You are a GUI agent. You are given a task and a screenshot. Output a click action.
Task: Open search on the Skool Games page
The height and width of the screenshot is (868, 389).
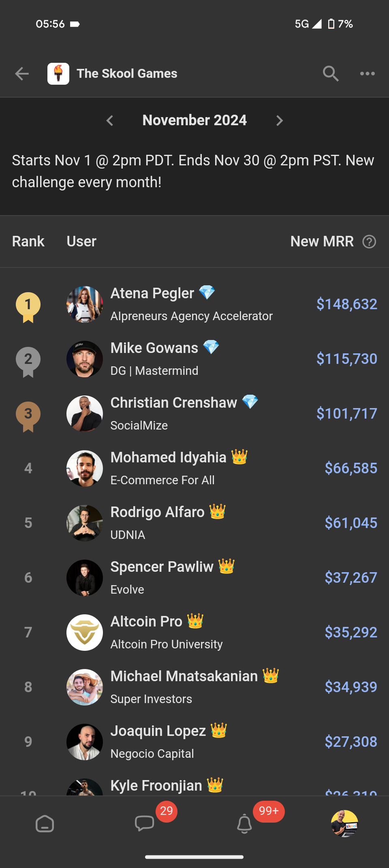(x=330, y=73)
